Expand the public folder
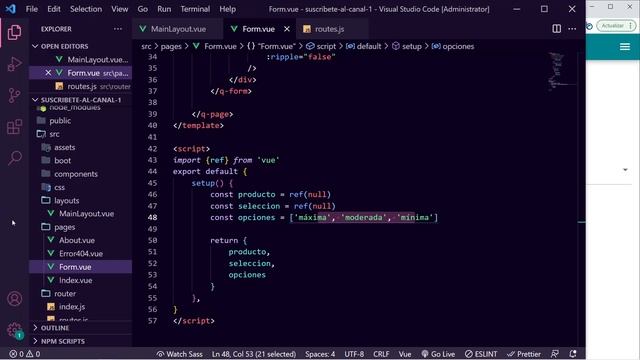 click(x=53, y=121)
